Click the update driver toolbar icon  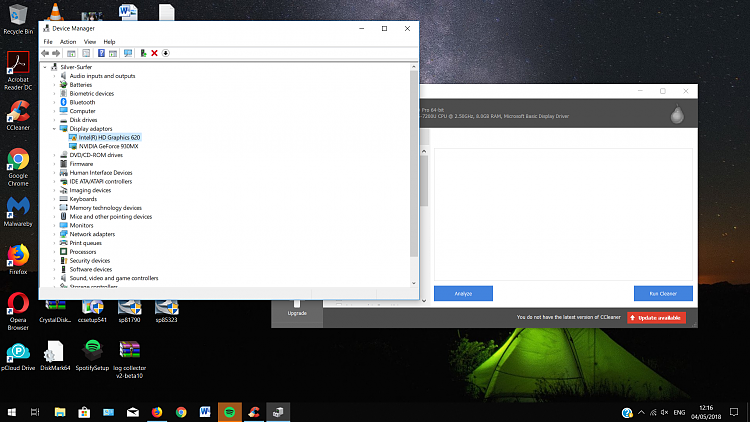[143, 53]
